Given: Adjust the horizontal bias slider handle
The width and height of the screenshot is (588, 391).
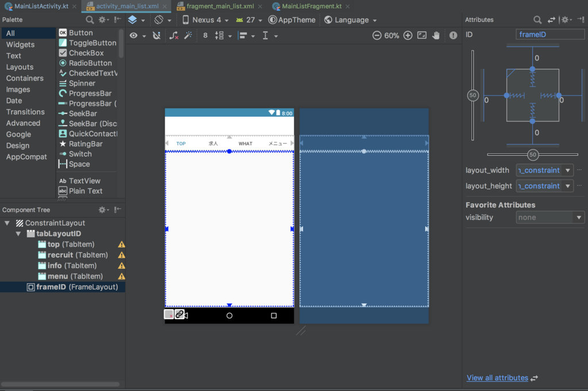Looking at the screenshot, I should pyautogui.click(x=533, y=155).
